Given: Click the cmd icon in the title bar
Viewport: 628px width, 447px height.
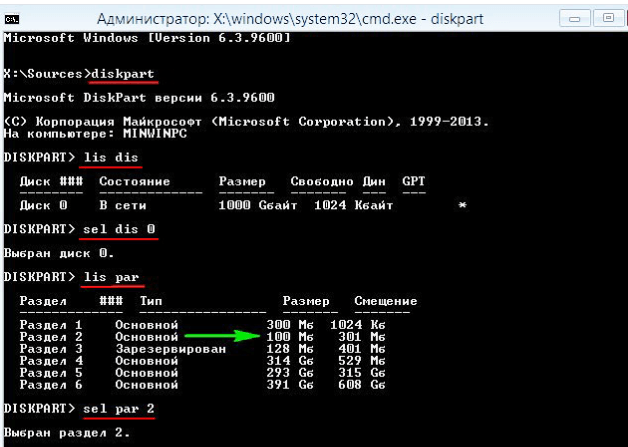Looking at the screenshot, I should tap(13, 19).
